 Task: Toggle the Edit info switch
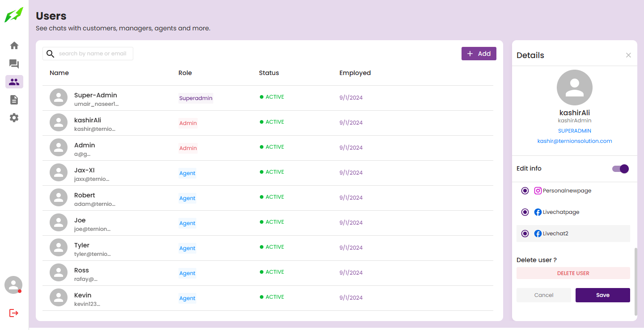pos(621,169)
